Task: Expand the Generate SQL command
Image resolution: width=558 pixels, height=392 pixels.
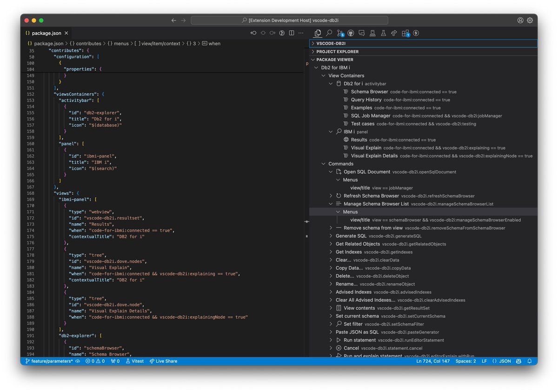Action: point(331,236)
